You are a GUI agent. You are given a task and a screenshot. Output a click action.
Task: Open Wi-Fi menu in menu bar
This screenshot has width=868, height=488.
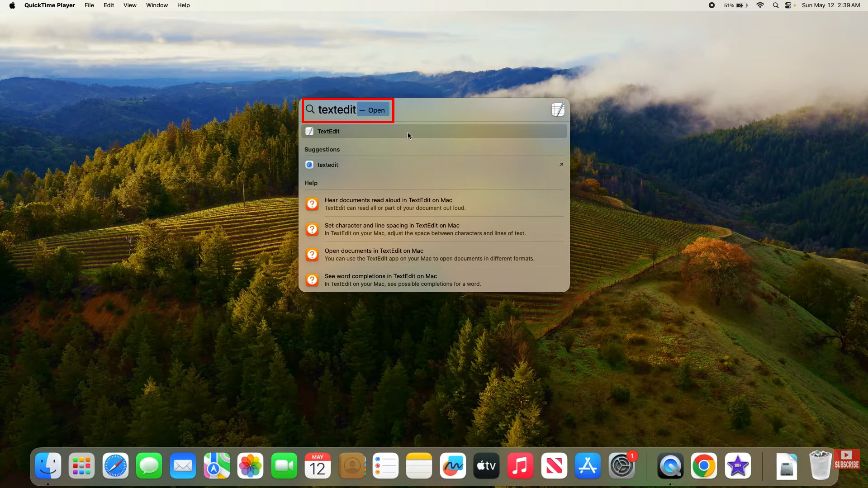pos(760,5)
